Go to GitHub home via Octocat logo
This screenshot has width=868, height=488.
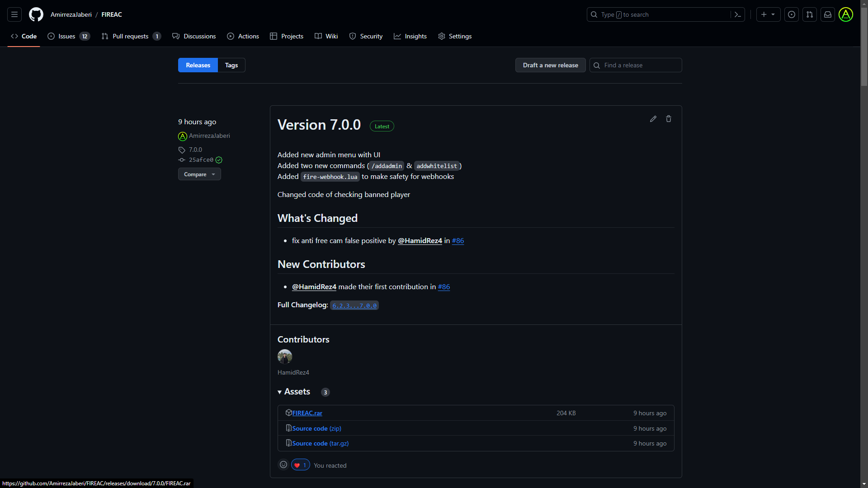[x=36, y=14]
